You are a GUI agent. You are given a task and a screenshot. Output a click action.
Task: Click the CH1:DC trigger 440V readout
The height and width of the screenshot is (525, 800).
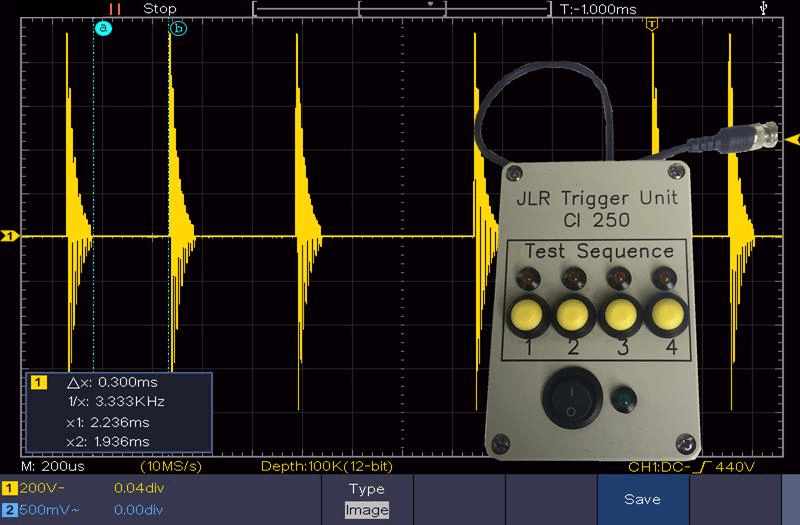click(x=691, y=467)
